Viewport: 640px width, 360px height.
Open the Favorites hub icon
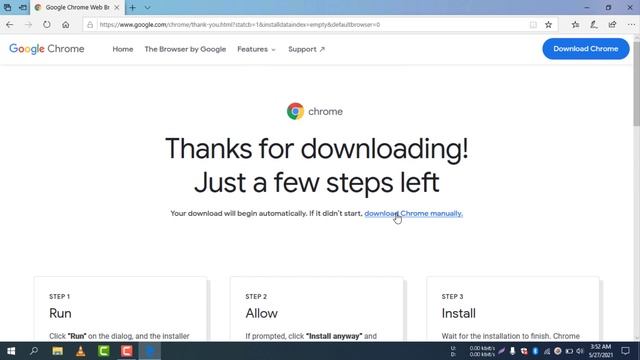pos(576,25)
